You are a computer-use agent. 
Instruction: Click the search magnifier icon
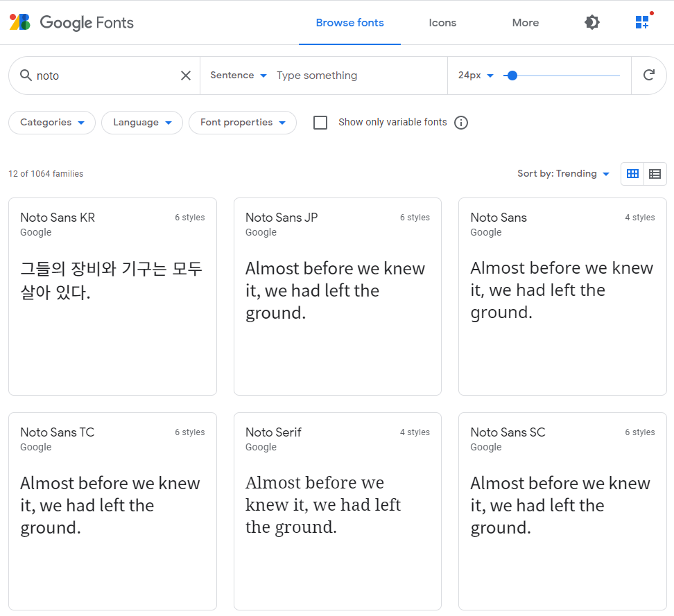tap(26, 75)
